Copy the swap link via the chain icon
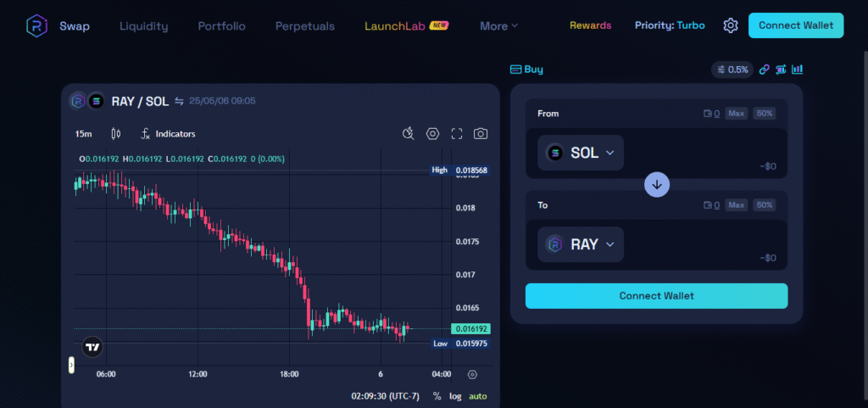The image size is (868, 408). click(764, 70)
